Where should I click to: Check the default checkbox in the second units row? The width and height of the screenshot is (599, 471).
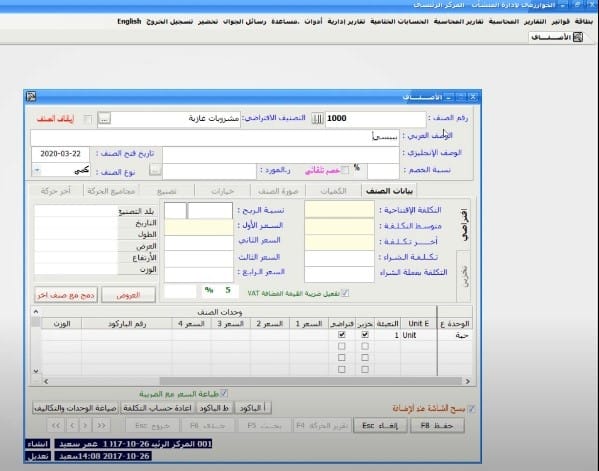[x=342, y=346]
